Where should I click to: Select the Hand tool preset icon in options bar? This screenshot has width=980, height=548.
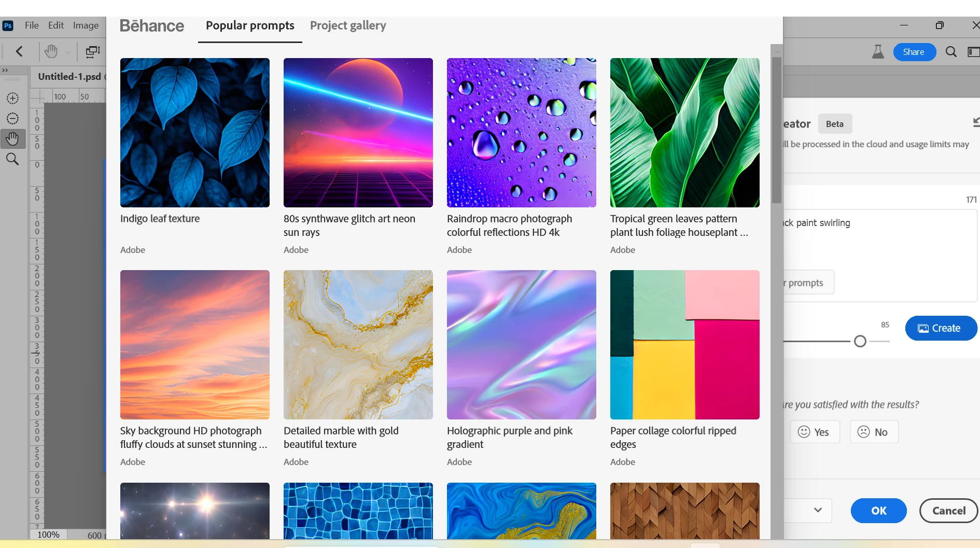51,51
